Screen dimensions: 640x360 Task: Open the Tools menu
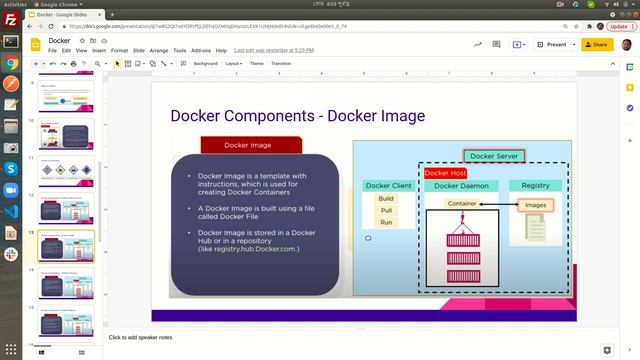[x=180, y=51]
